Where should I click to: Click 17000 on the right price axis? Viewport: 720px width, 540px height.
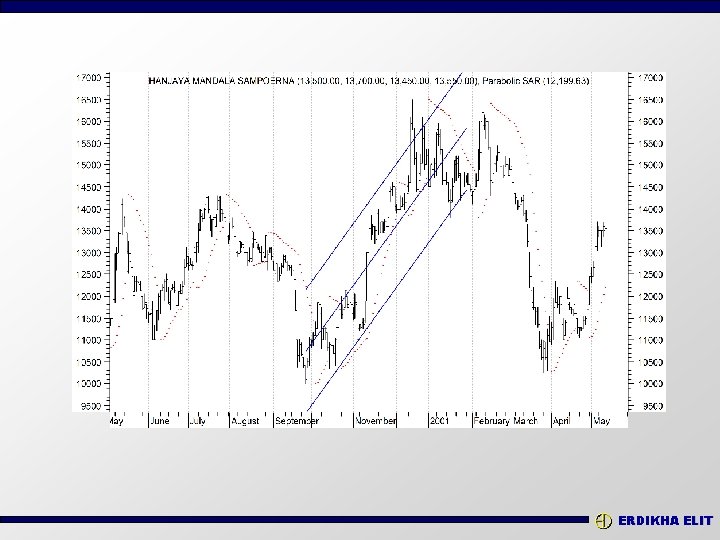pos(650,78)
